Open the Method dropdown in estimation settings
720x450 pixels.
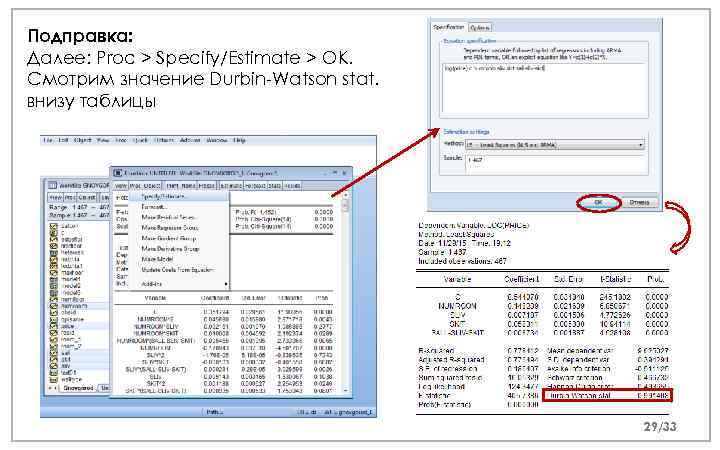(555, 145)
